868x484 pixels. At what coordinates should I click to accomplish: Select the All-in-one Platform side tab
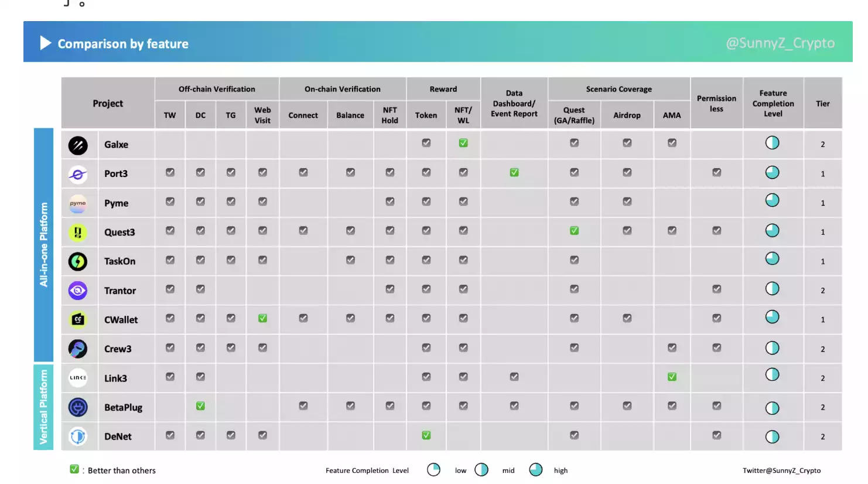[x=43, y=244]
